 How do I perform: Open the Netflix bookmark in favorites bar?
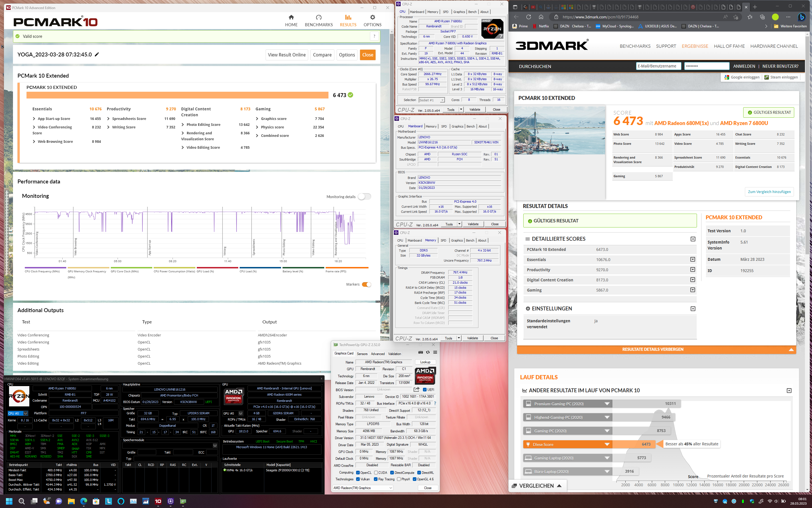tap(540, 26)
